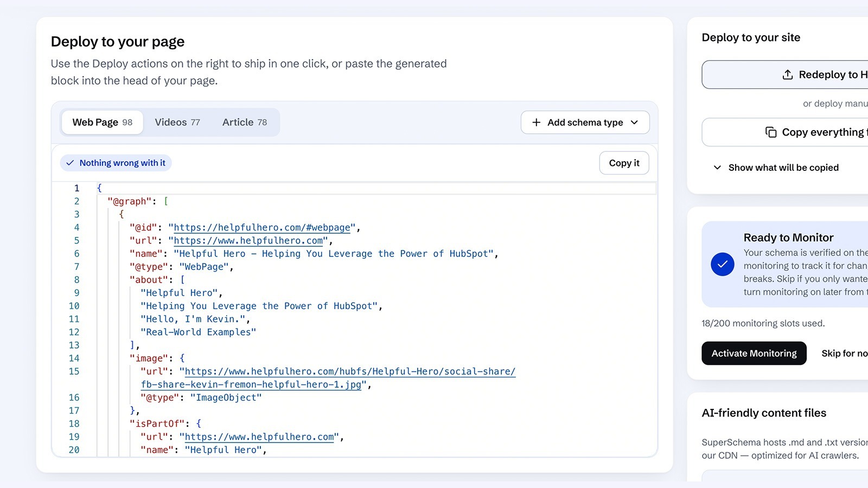The width and height of the screenshot is (868, 488).
Task: Click Skip for now link
Action: 844,354
